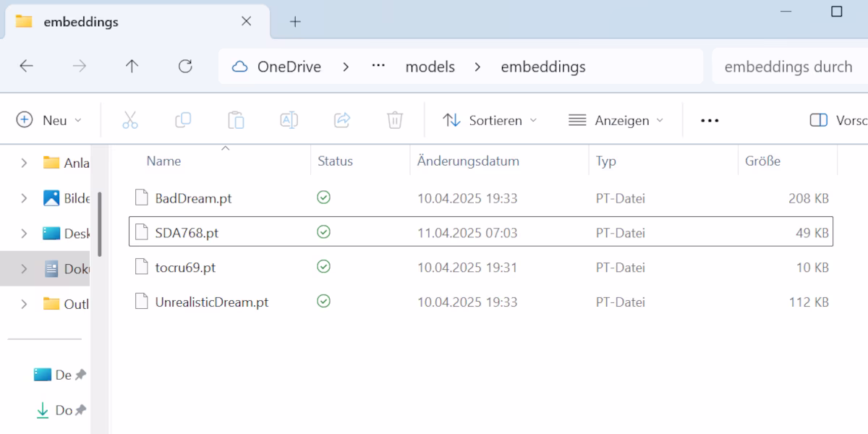
Task: Add a new tab with plus button
Action: 295,22
